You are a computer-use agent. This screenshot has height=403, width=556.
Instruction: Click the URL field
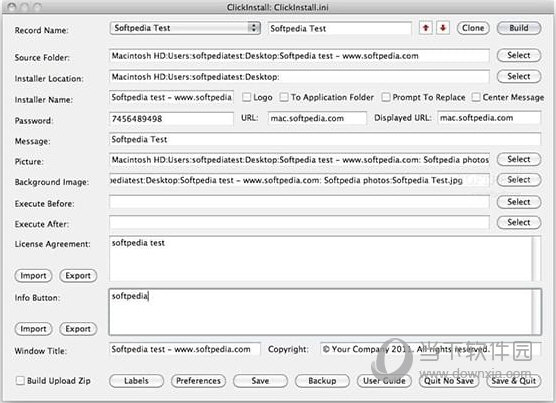coord(317,118)
